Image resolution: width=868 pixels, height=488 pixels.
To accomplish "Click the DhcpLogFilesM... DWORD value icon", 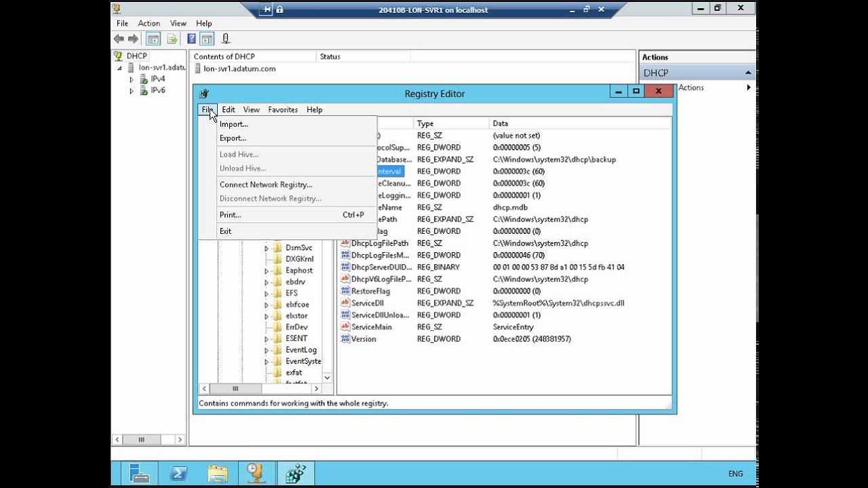I will pyautogui.click(x=345, y=256).
